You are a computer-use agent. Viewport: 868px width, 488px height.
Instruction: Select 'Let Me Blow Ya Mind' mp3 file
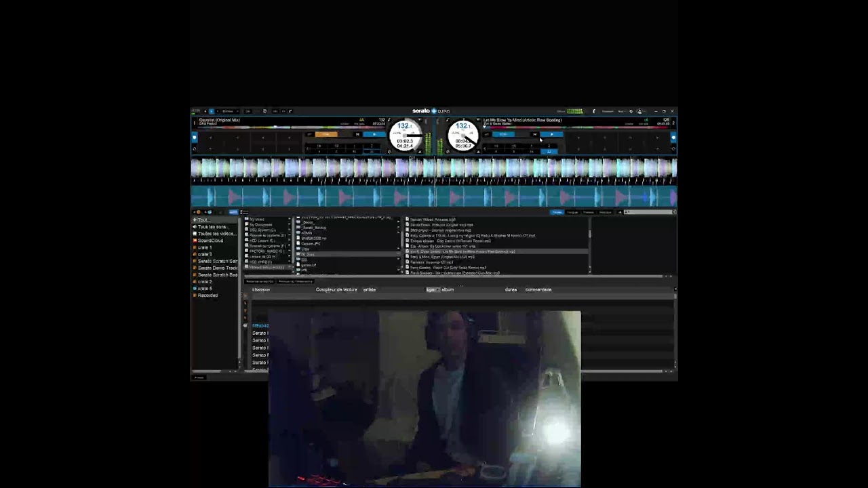[x=498, y=251]
